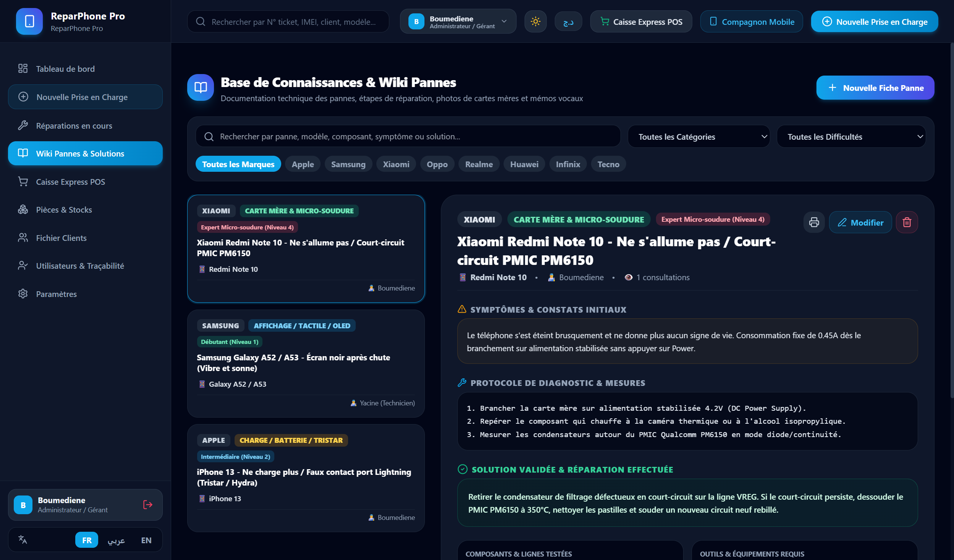Click the ReparPhone Pro phone logo
This screenshot has width=954, height=560.
point(29,21)
